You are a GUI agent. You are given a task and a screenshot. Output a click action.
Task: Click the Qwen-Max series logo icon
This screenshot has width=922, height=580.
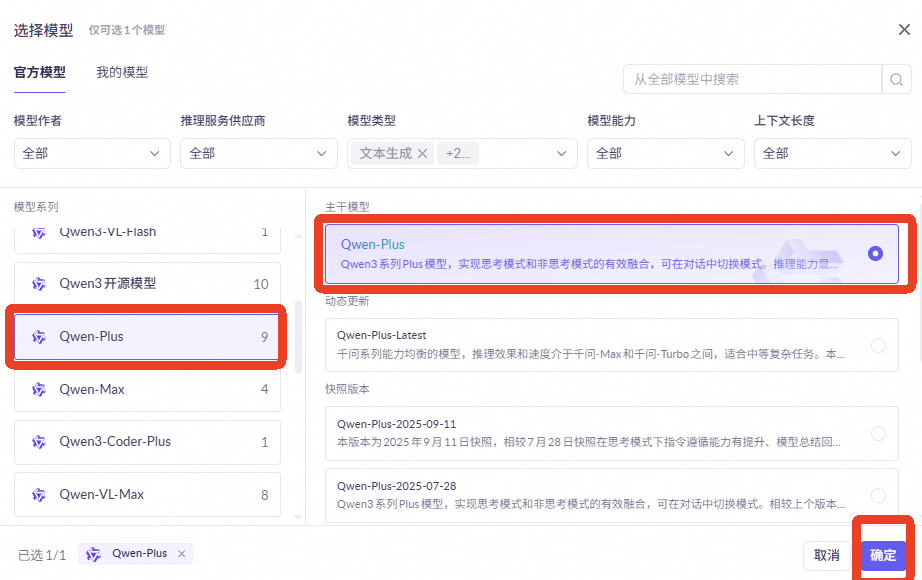pyautogui.click(x=39, y=389)
